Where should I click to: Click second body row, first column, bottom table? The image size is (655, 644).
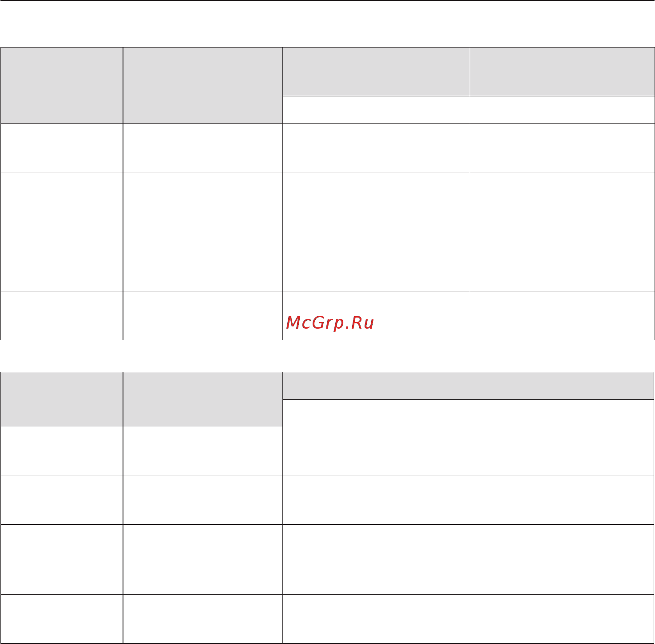click(x=62, y=500)
